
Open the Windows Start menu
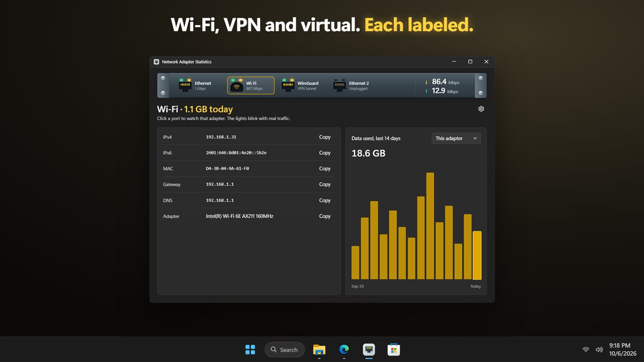pyautogui.click(x=250, y=349)
